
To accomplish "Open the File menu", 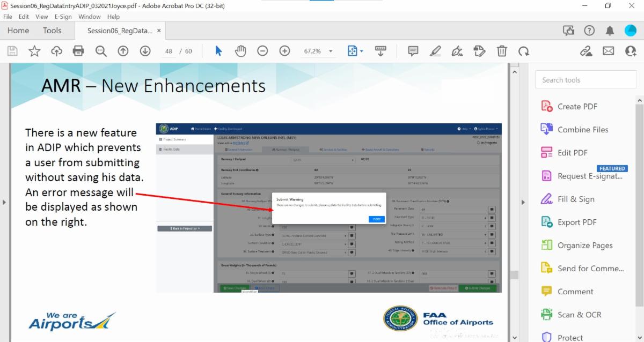I will click(x=8, y=17).
